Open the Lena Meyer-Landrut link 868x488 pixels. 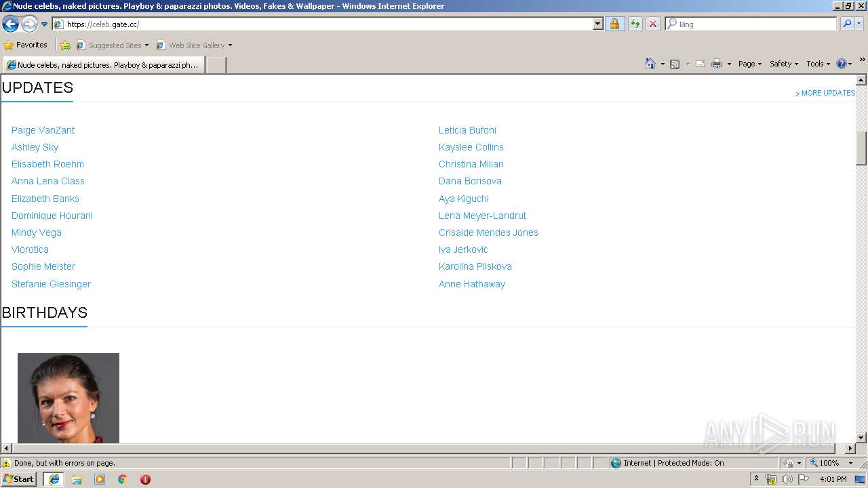pos(482,216)
